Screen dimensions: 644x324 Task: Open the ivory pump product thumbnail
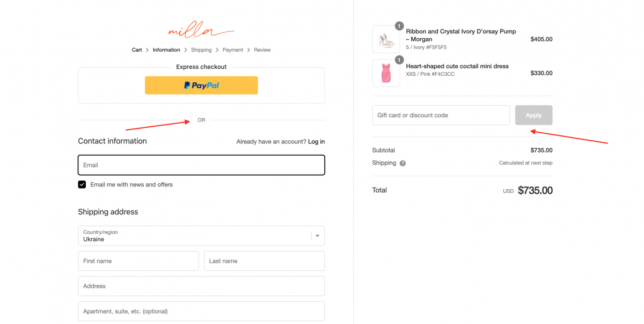coord(386,39)
